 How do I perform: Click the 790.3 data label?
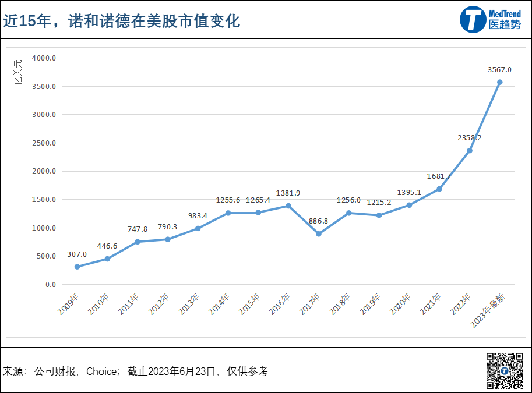point(168,227)
